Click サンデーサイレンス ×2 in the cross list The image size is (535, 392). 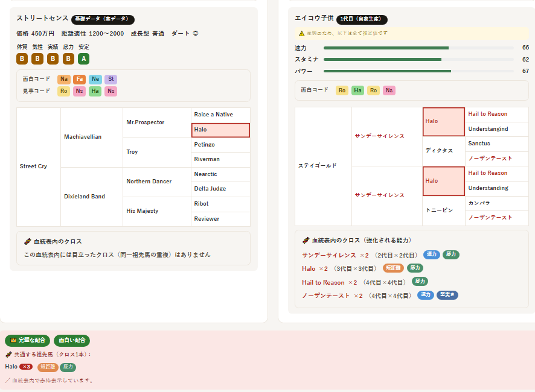[x=335, y=255]
